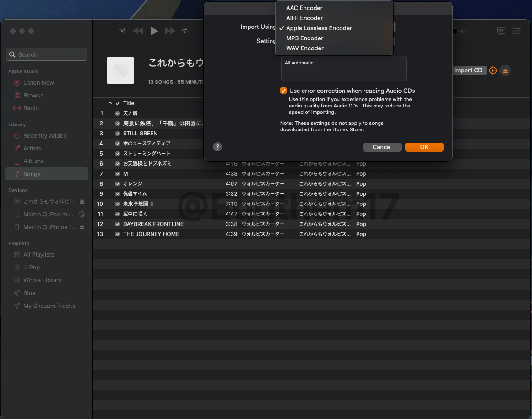532x419 pixels.
Task: Toggle repeat mode
Action: (x=185, y=31)
